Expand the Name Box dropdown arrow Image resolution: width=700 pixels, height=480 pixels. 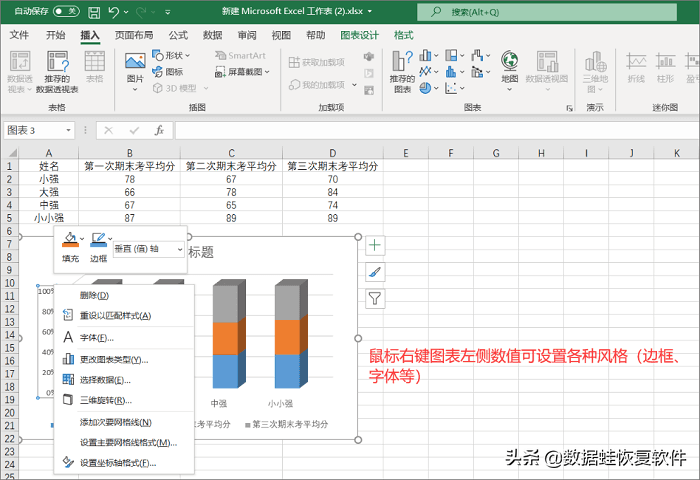point(68,130)
